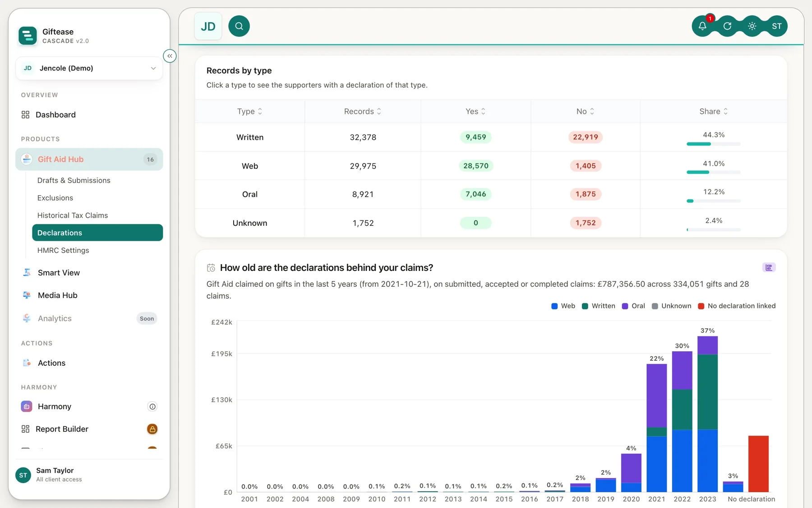Image resolution: width=812 pixels, height=508 pixels.
Task: Sort table by Share column
Action: [x=713, y=112]
